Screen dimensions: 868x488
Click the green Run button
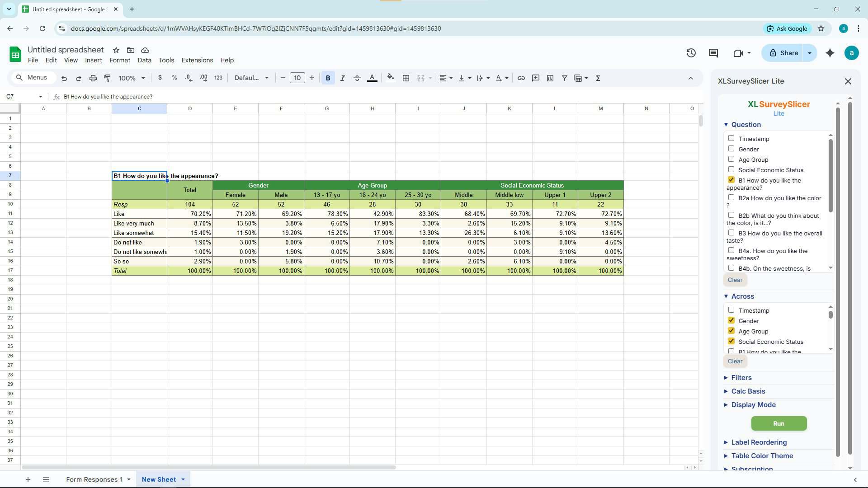pos(779,423)
